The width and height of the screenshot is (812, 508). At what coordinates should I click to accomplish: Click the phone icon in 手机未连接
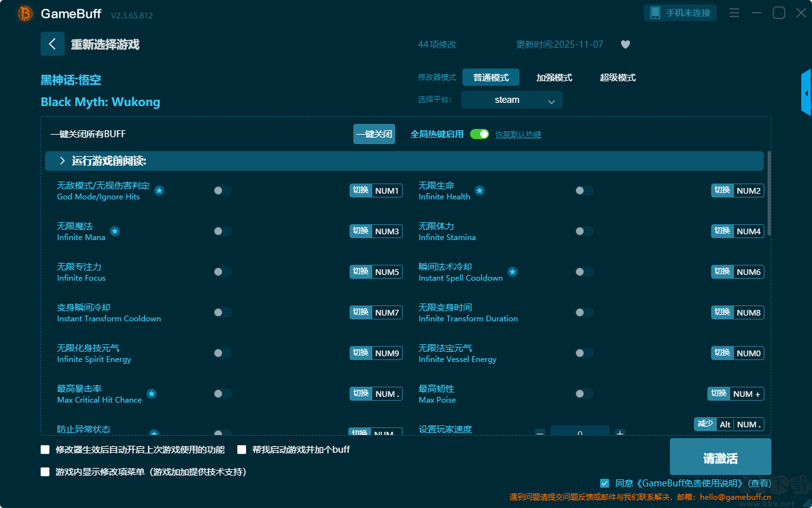[x=655, y=13]
